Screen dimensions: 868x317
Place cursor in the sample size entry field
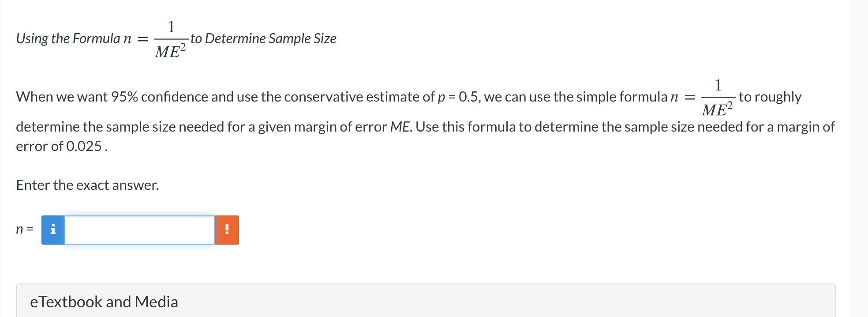point(139,229)
